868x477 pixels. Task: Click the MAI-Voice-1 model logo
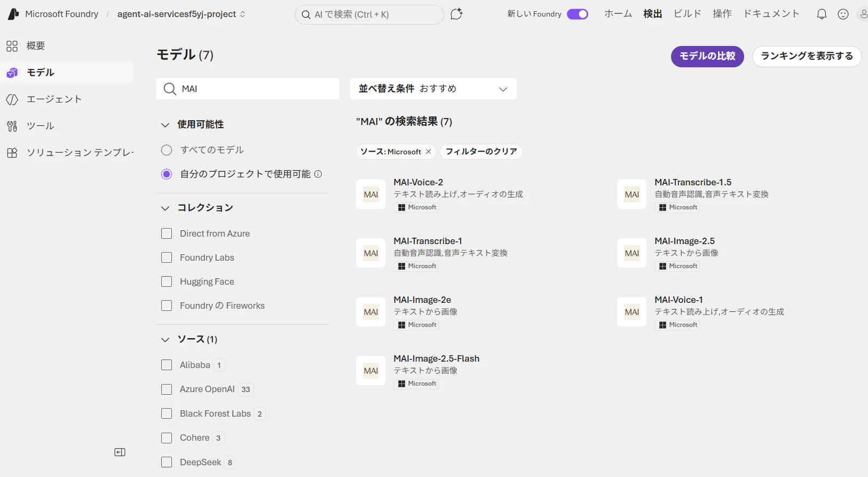[632, 312]
